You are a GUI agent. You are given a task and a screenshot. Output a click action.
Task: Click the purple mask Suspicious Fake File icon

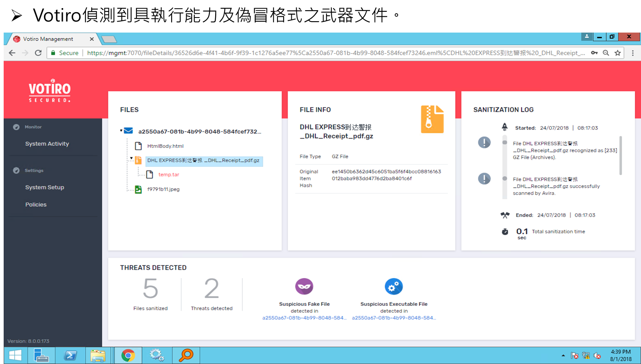pyautogui.click(x=304, y=287)
